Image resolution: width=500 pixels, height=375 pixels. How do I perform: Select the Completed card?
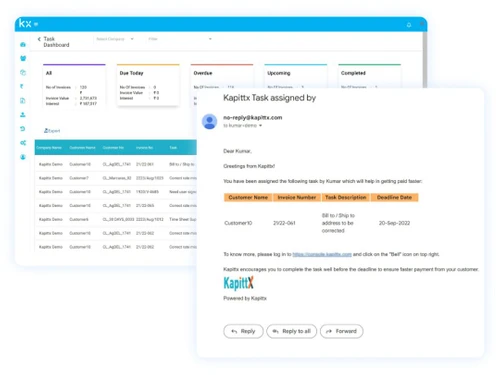point(369,76)
